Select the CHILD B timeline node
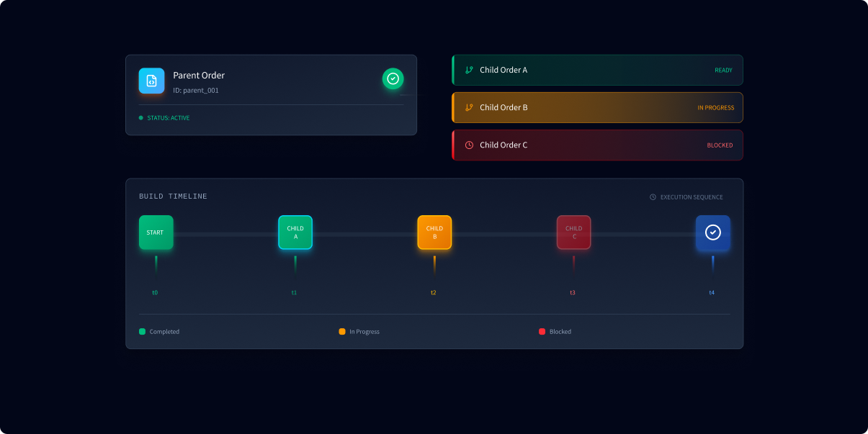Viewport: 868px width, 434px height. 434,232
